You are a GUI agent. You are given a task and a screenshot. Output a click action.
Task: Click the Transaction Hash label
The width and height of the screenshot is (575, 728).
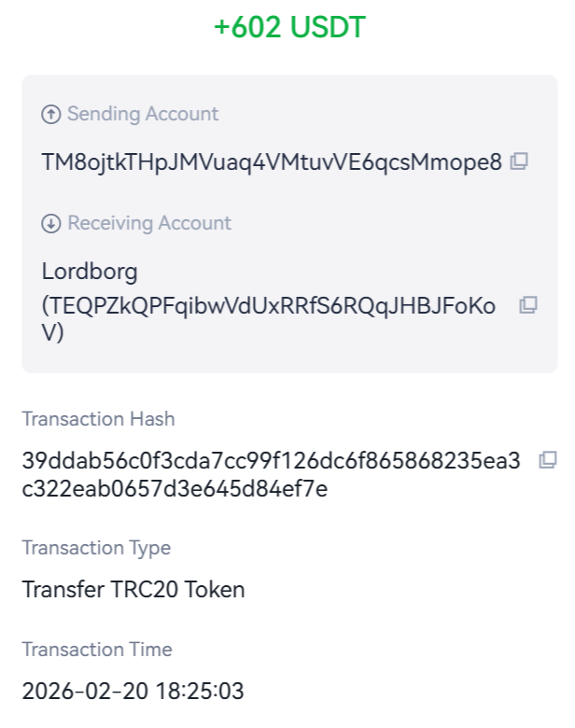coord(98,419)
